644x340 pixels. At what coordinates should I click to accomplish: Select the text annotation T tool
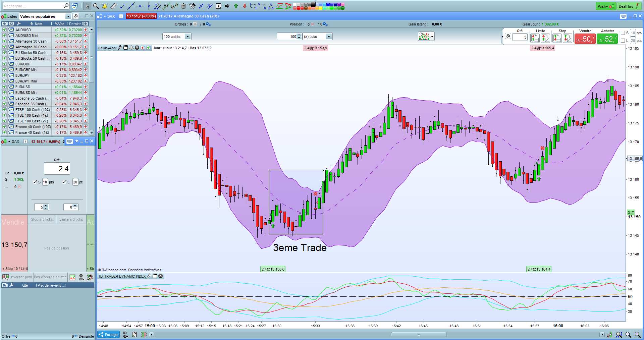(218, 6)
